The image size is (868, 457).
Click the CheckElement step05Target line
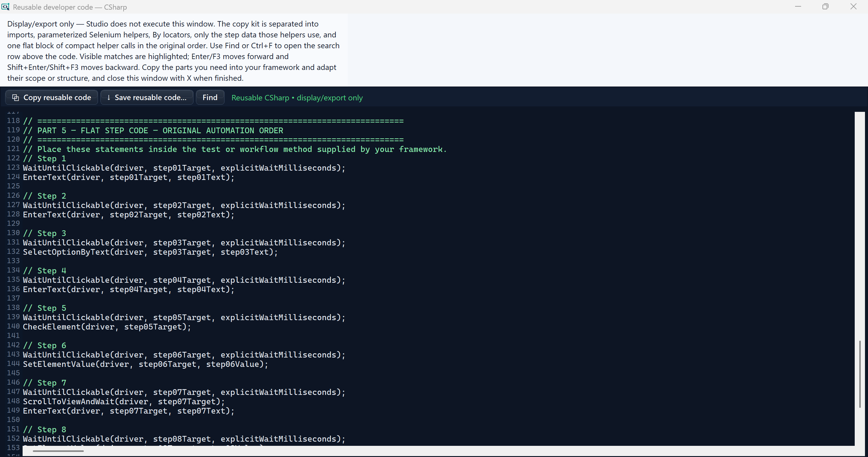[x=107, y=327]
